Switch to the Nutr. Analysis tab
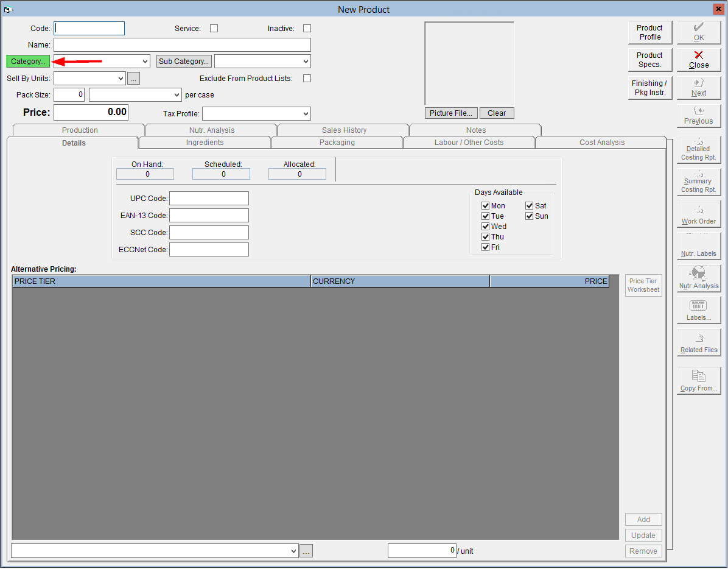728x569 pixels. click(x=212, y=130)
